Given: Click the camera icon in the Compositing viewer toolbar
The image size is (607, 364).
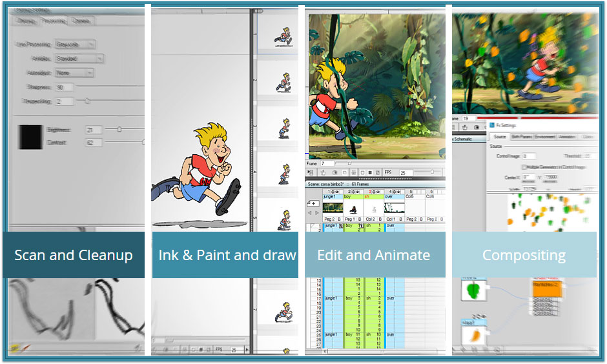Looking at the screenshot, I should (x=477, y=127).
